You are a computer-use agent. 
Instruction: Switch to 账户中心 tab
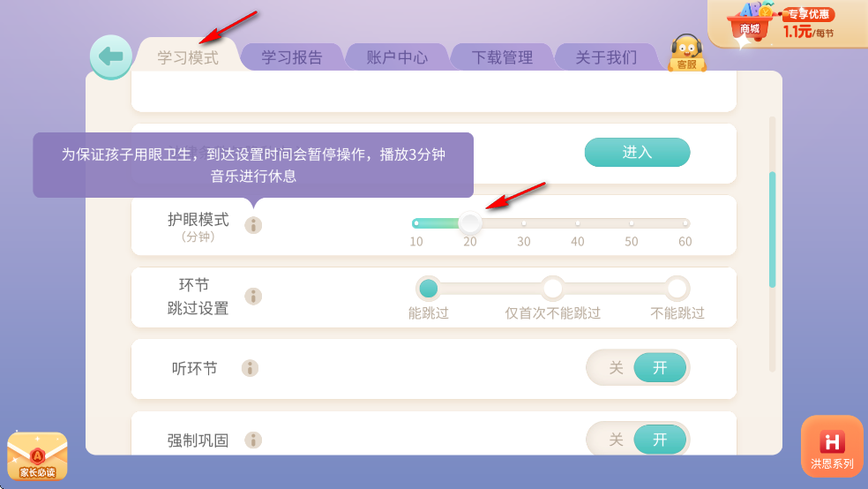point(397,57)
